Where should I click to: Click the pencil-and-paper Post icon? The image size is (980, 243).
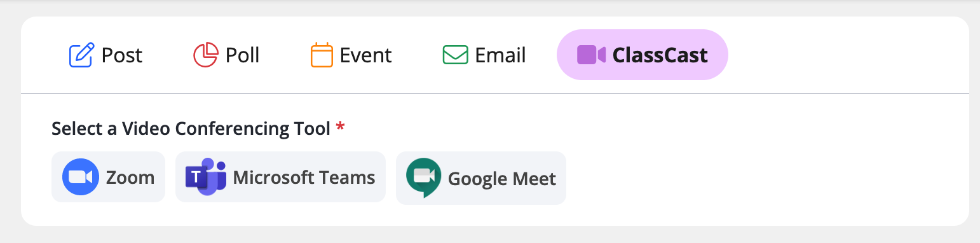(x=81, y=55)
